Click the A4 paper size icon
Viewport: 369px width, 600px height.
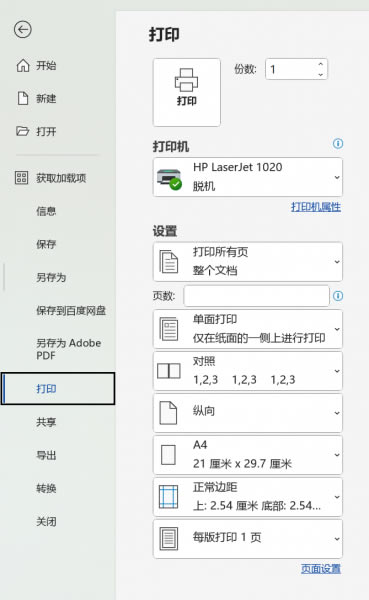pyautogui.click(x=168, y=455)
